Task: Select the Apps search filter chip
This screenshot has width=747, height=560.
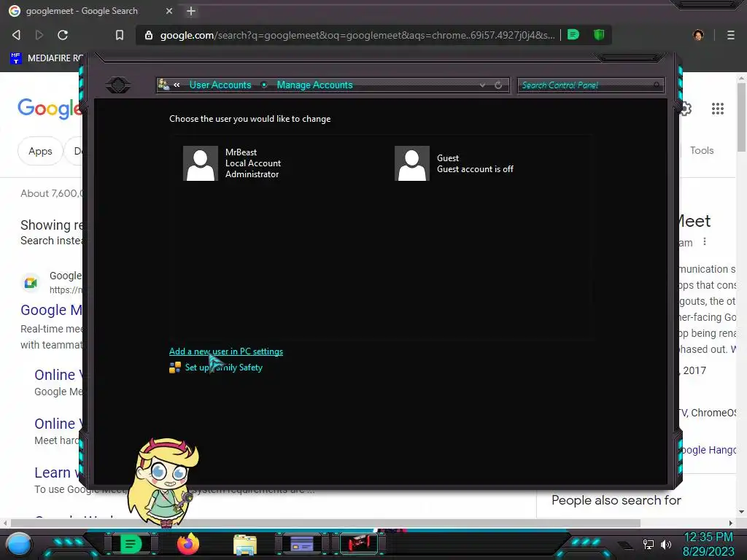Action: pyautogui.click(x=41, y=151)
